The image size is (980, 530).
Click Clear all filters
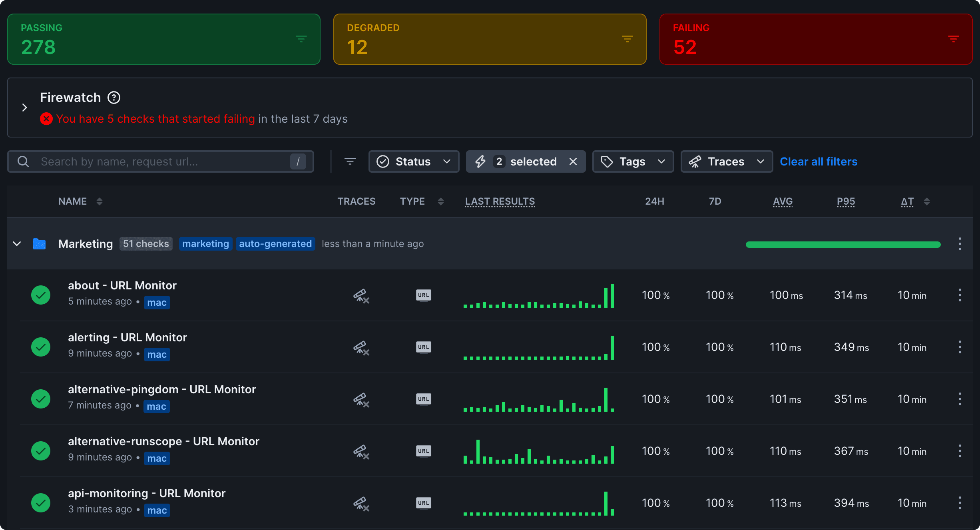coord(818,161)
